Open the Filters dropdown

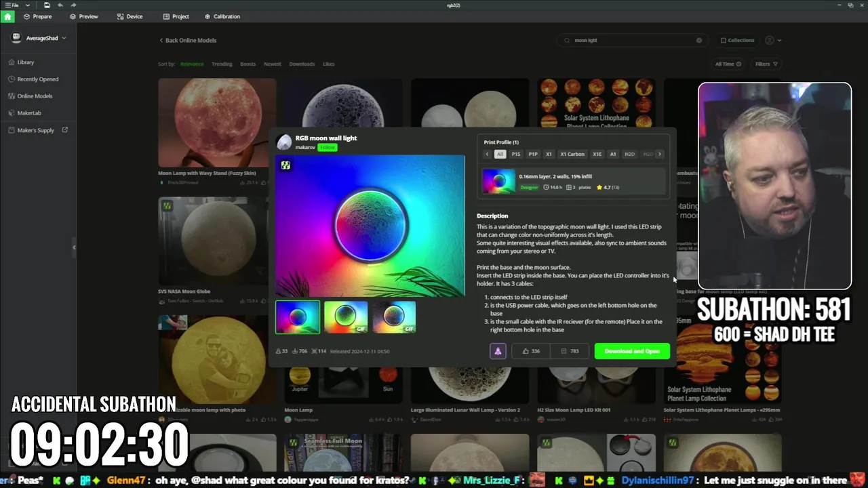(766, 64)
